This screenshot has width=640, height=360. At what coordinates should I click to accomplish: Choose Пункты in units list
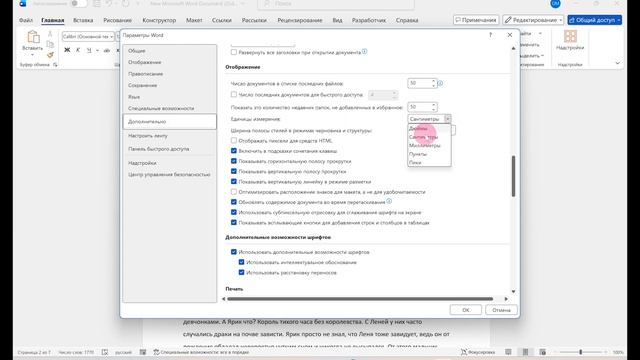[429, 154]
